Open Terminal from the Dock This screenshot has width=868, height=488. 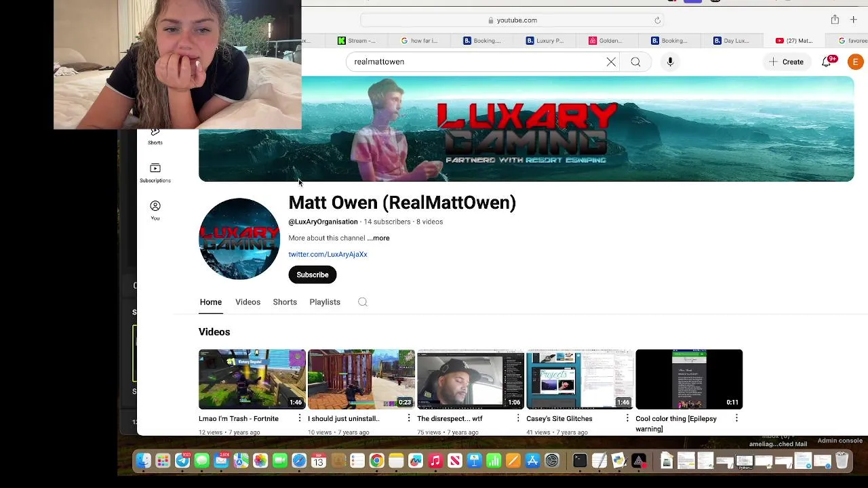(x=579, y=462)
